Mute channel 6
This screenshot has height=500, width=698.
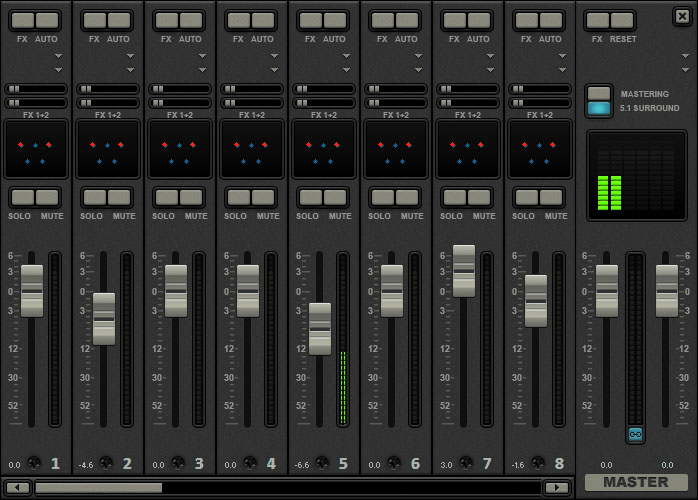pos(407,197)
